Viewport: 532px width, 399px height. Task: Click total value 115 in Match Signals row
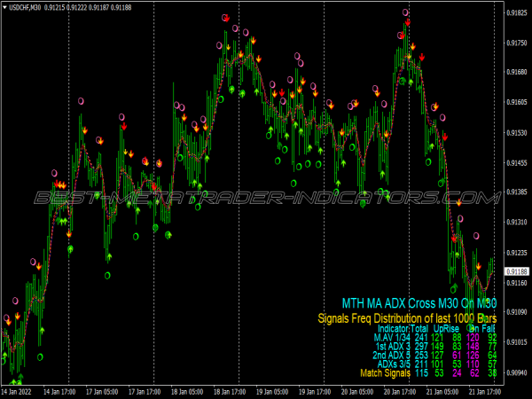click(421, 373)
